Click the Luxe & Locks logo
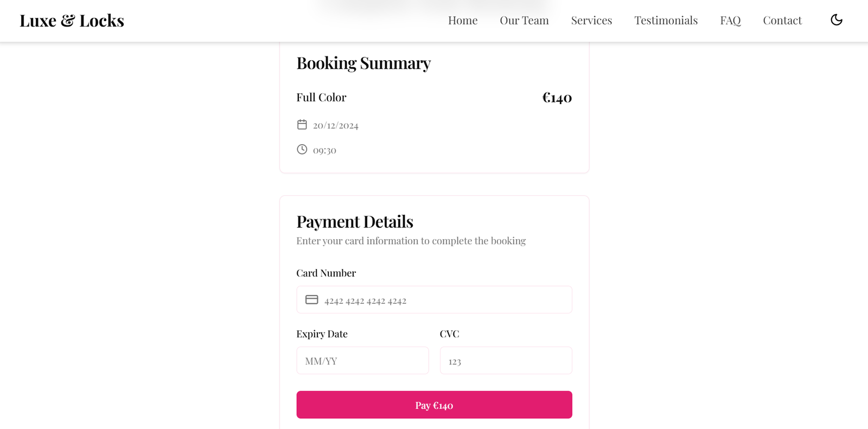This screenshot has height=429, width=868. 72,21
